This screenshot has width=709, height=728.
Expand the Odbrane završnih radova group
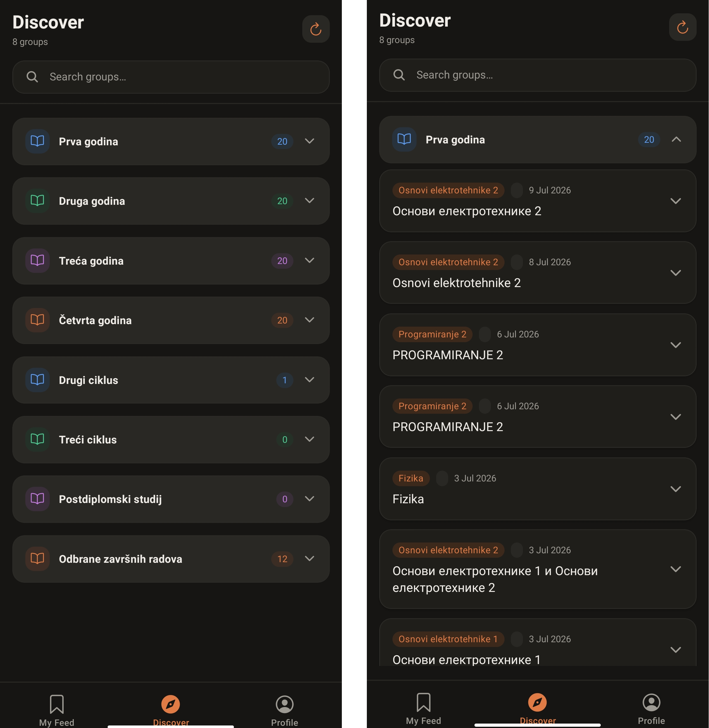[310, 558]
